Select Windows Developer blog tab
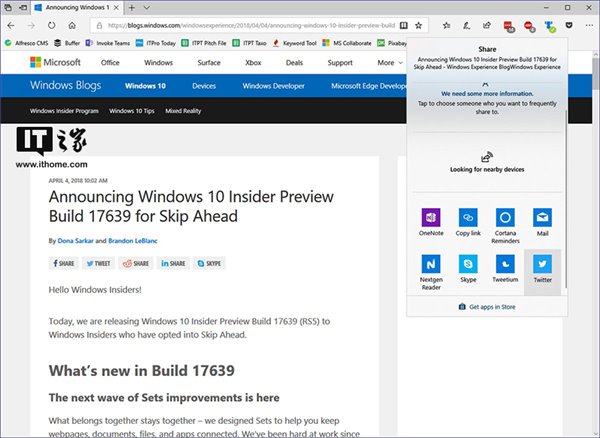The width and height of the screenshot is (600, 438). (x=273, y=86)
